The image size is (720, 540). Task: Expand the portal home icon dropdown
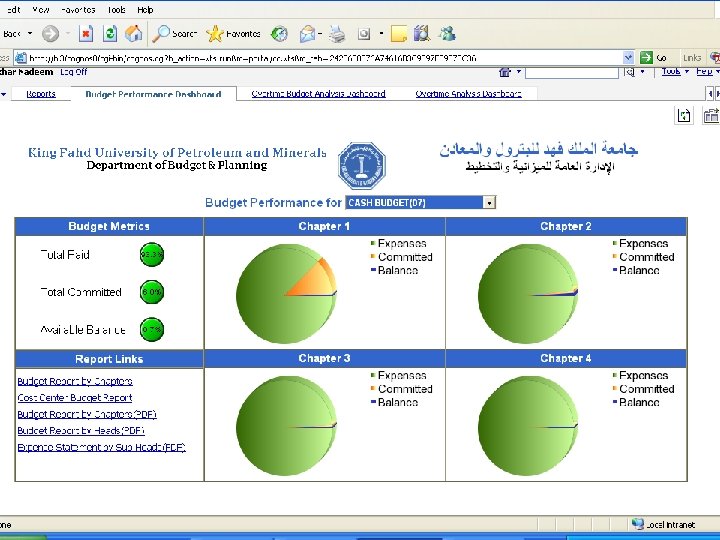(x=519, y=72)
